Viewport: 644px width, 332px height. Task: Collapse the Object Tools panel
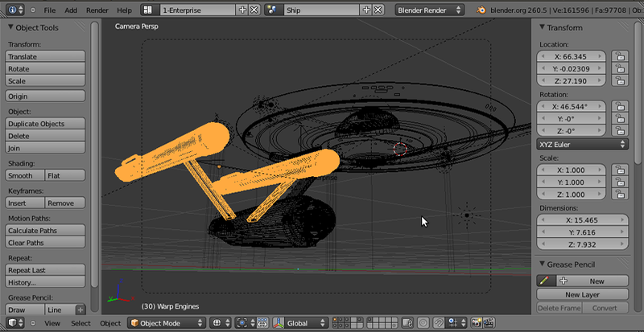[11, 27]
